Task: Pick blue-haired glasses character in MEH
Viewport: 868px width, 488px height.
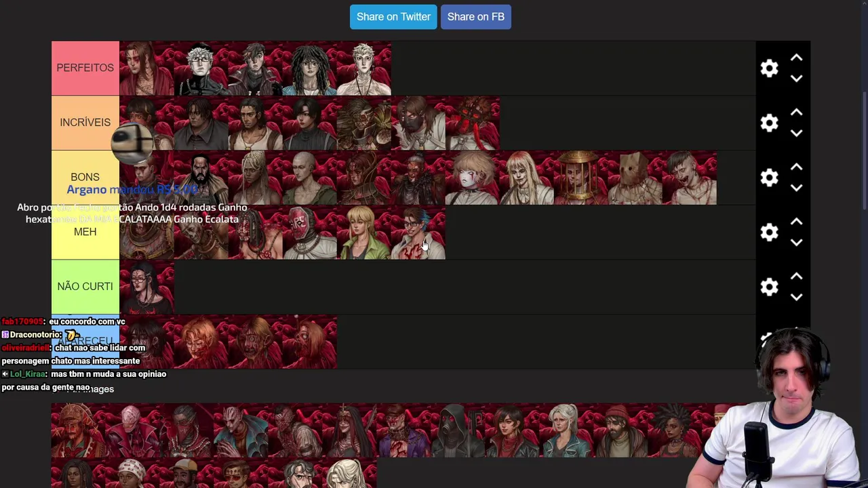Action: coord(418,232)
